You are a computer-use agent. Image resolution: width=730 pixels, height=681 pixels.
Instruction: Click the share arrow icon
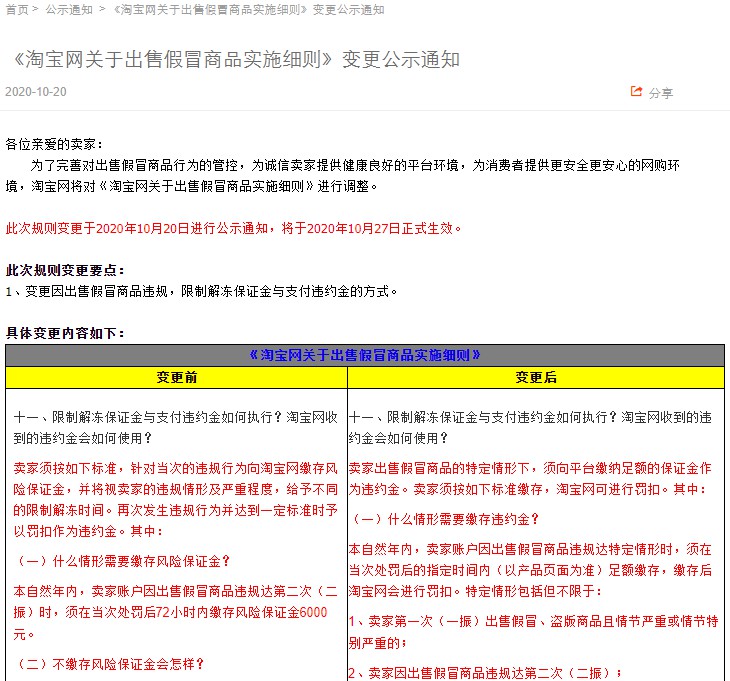(x=636, y=91)
